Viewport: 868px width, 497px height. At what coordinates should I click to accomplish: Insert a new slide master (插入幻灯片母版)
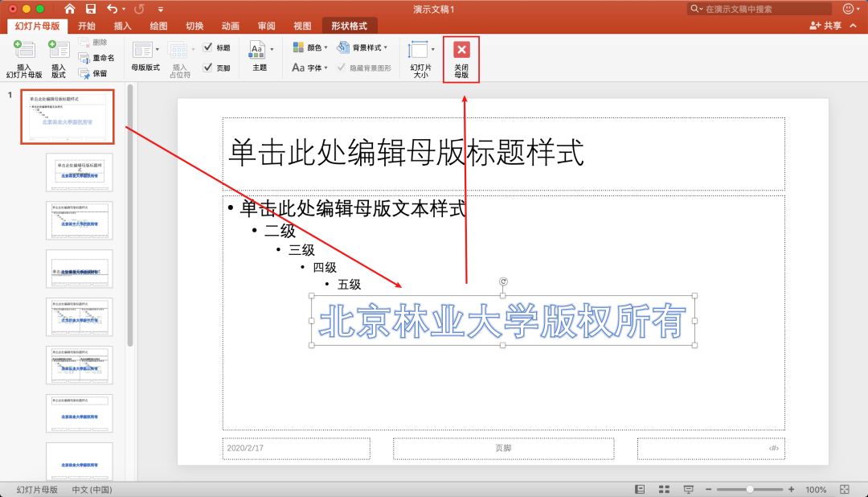24,59
